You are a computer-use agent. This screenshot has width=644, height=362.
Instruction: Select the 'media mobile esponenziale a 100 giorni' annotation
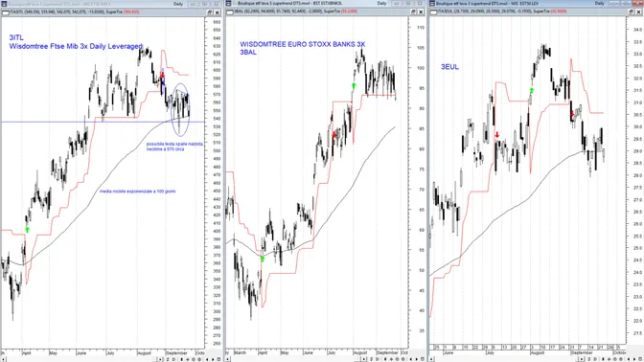point(138,192)
